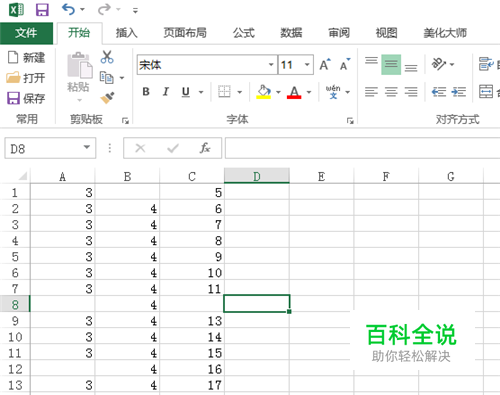Click the Save icon in quick access toolbar
The image size is (500, 395).
coord(42,10)
